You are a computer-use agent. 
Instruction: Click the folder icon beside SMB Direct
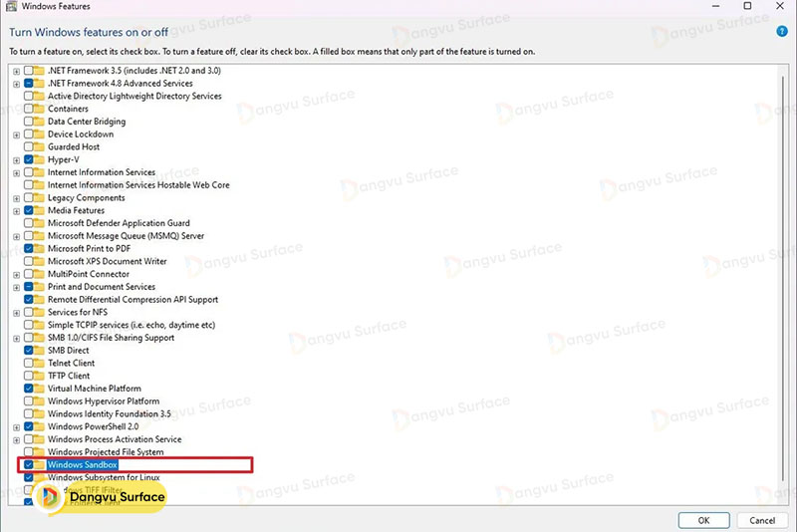[x=39, y=350]
